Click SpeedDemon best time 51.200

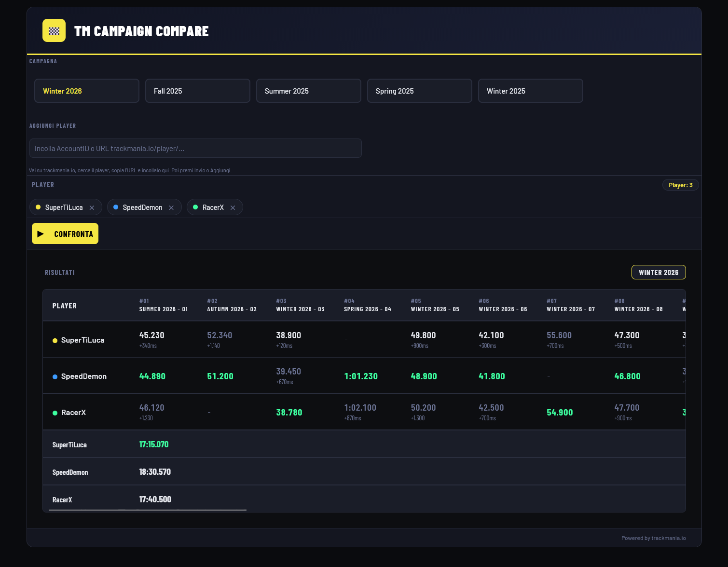click(220, 376)
